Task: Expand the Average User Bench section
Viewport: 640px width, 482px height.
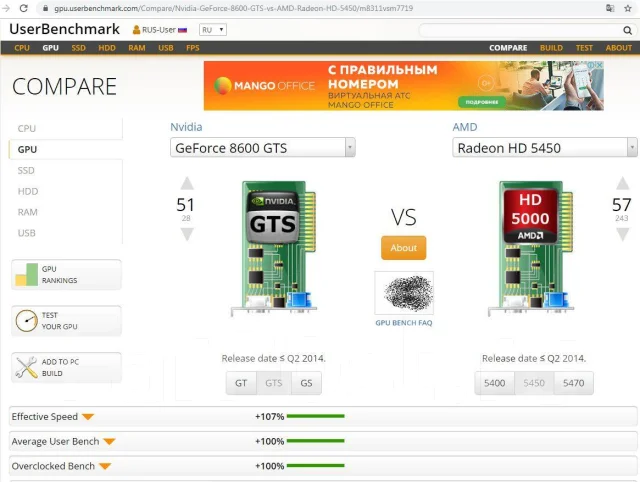Action: (109, 442)
